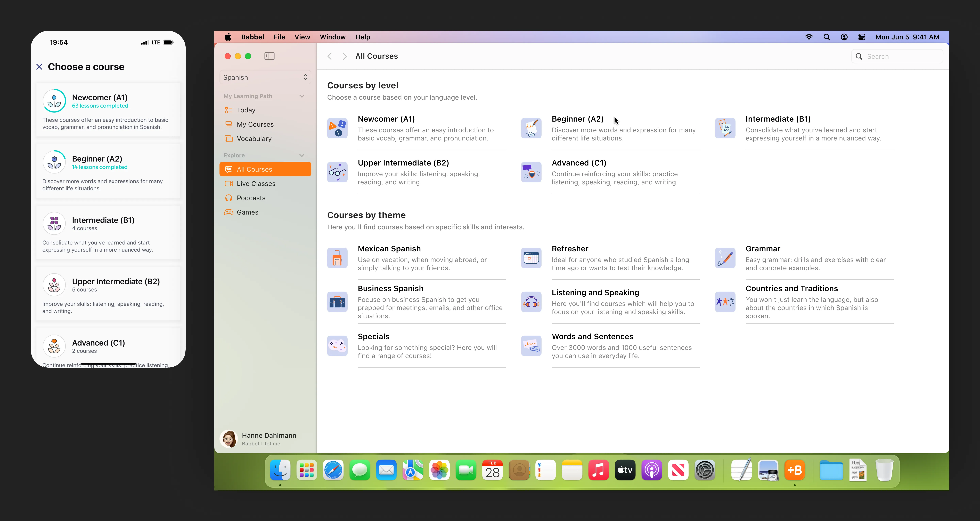980x521 pixels.
Task: Click the Newcomer (A1) flower icon on phone
Action: click(54, 101)
